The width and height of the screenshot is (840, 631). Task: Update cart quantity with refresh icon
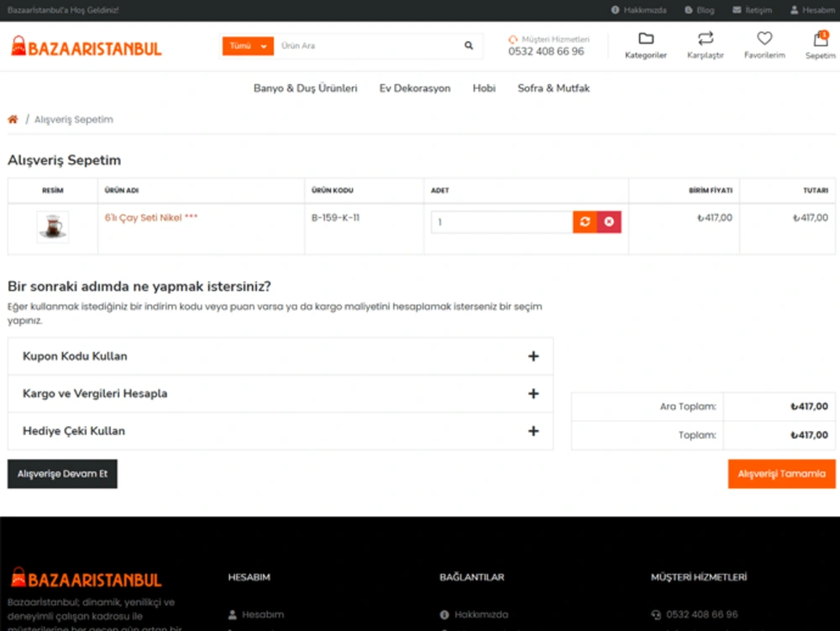585,222
